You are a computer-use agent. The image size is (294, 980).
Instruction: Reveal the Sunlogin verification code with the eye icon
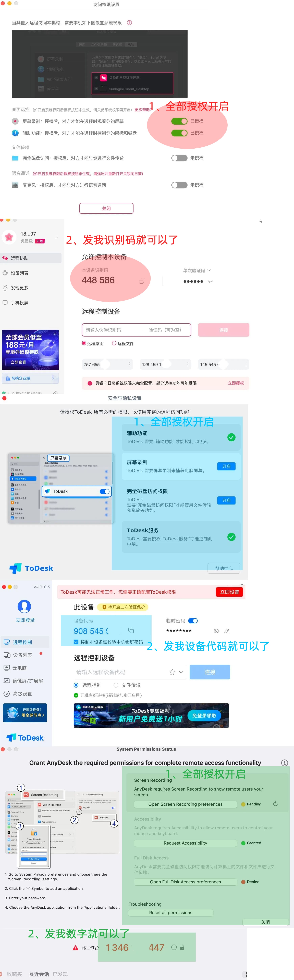click(x=210, y=281)
